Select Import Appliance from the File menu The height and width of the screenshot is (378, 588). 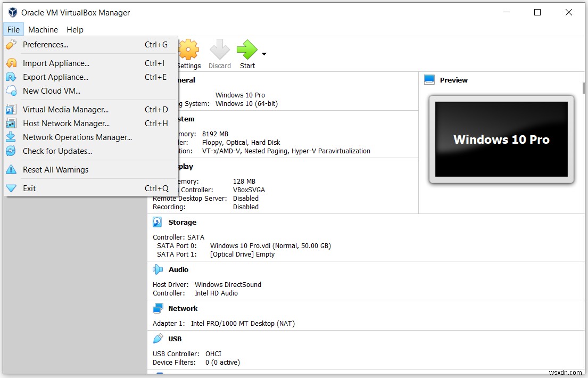pyautogui.click(x=55, y=63)
